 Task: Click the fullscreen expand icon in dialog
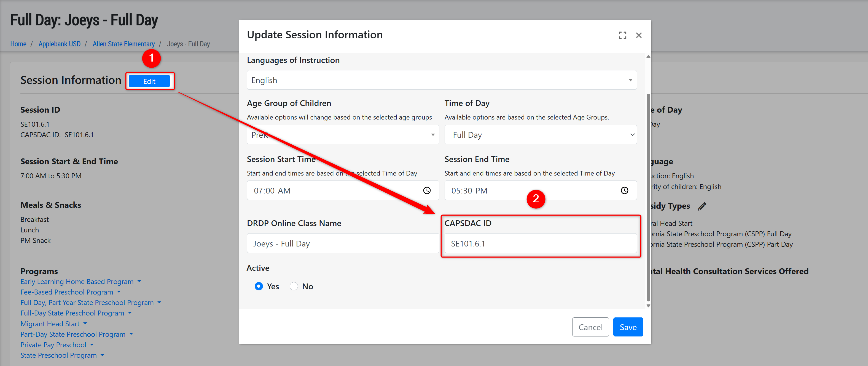(x=622, y=35)
